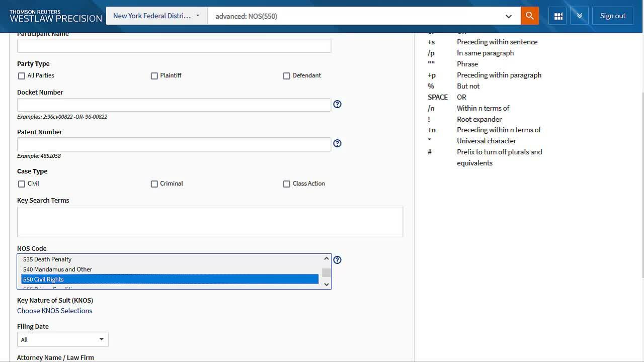
Task: Click the Patent Number input field
Action: 174,144
